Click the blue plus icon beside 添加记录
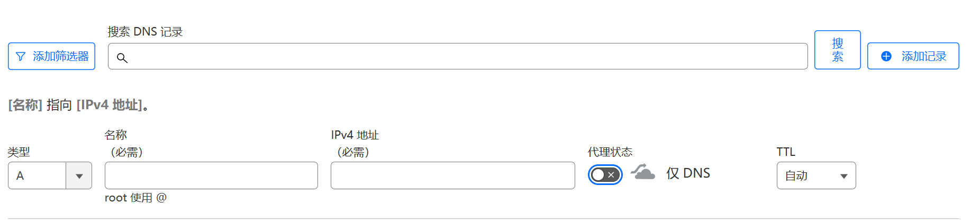Image resolution: width=980 pixels, height=220 pixels. 886,56
